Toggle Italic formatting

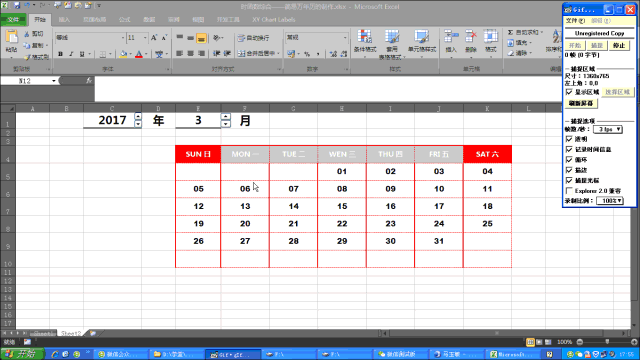[x=71, y=54]
